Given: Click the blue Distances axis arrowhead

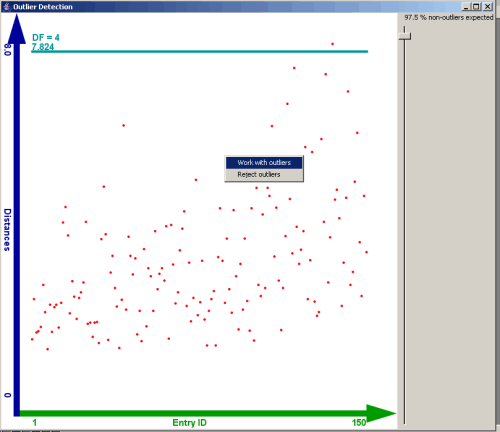Looking at the screenshot, I should coord(17,29).
